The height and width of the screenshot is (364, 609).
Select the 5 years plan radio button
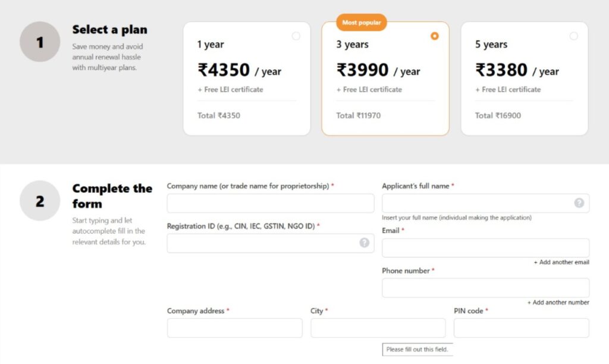click(x=573, y=36)
